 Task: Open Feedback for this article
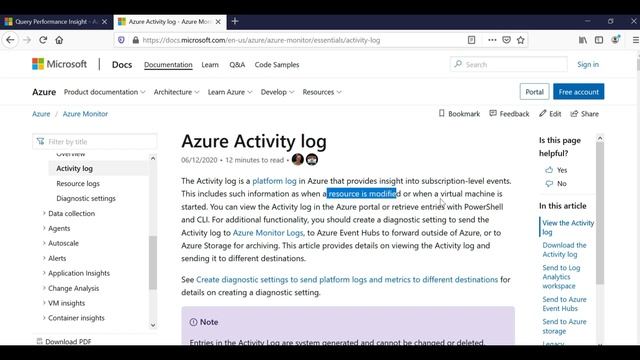click(x=509, y=114)
